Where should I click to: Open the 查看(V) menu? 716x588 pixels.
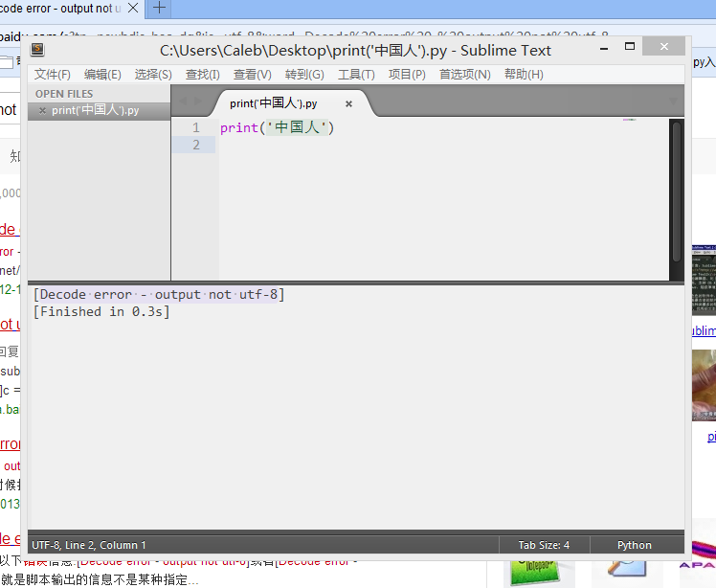pyautogui.click(x=253, y=75)
